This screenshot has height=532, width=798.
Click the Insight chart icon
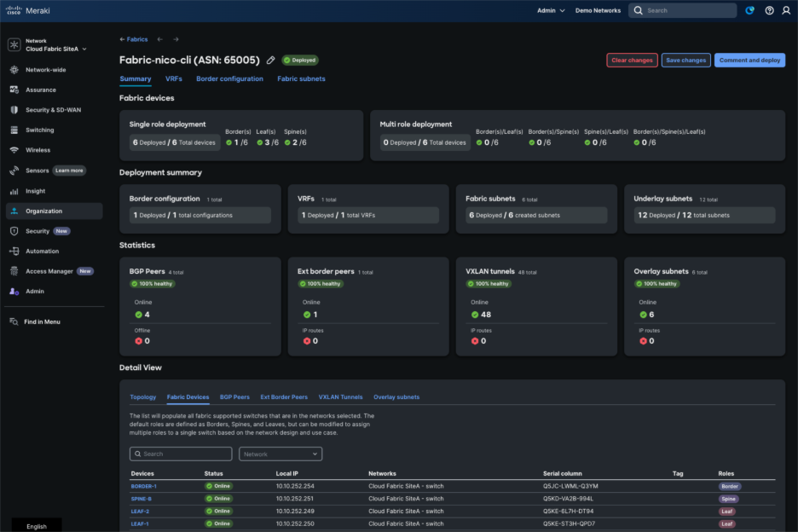point(14,191)
